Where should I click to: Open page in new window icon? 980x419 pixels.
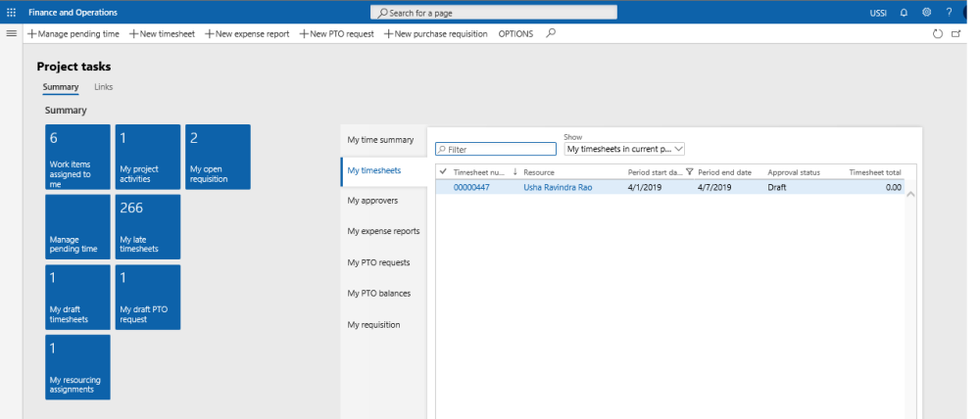[956, 33]
